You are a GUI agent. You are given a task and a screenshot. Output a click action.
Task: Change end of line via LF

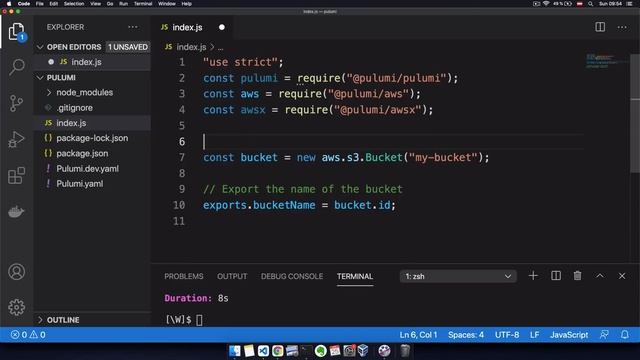pos(535,335)
